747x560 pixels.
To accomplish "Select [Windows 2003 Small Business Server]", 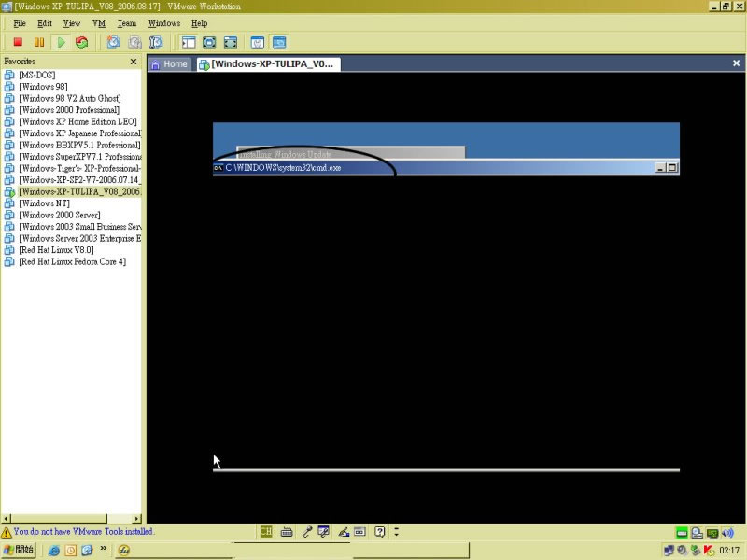I will [79, 227].
